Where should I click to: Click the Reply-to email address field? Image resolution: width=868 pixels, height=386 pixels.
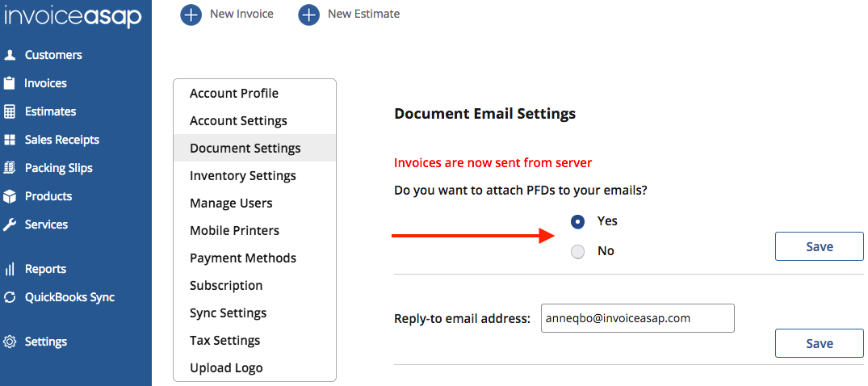click(x=636, y=318)
